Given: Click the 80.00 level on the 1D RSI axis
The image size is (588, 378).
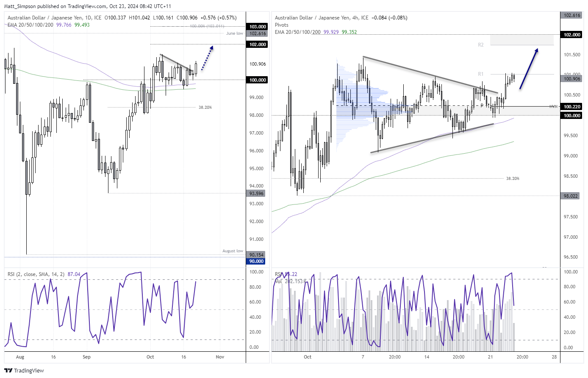Looking at the screenshot, I should tap(255, 287).
